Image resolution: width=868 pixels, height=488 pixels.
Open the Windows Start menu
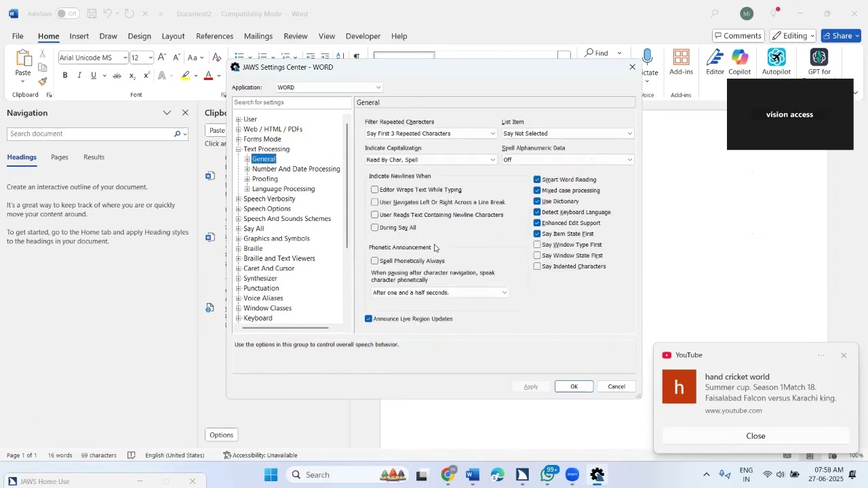[x=271, y=475]
